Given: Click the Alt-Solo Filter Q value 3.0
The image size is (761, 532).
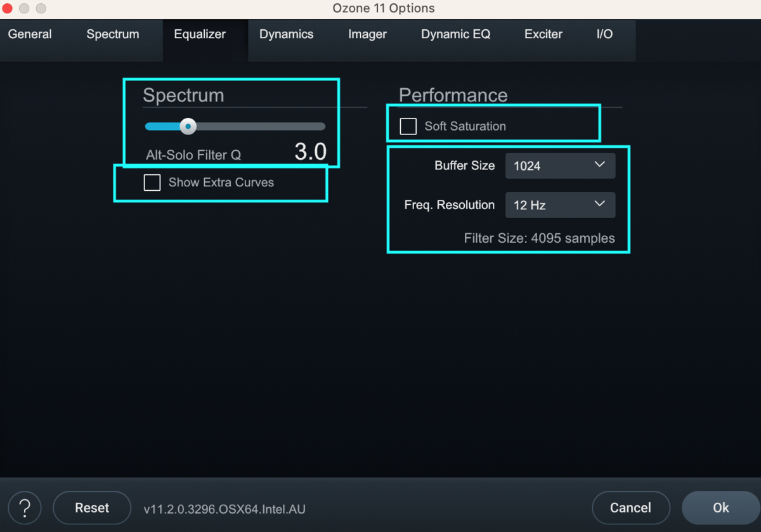Looking at the screenshot, I should coord(311,152).
